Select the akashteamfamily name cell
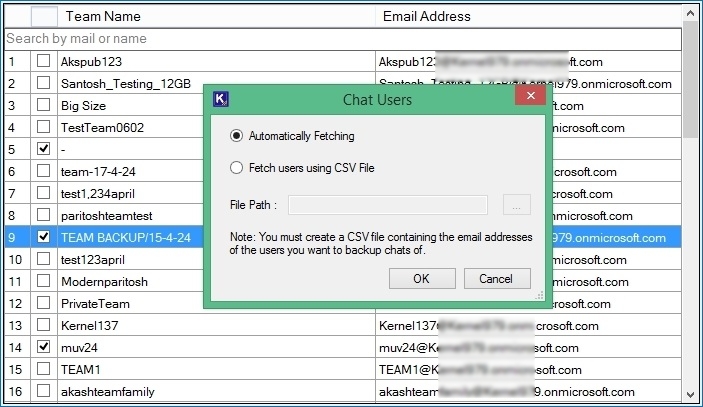Screen dimensions: 703x407 pyautogui.click(x=217, y=391)
